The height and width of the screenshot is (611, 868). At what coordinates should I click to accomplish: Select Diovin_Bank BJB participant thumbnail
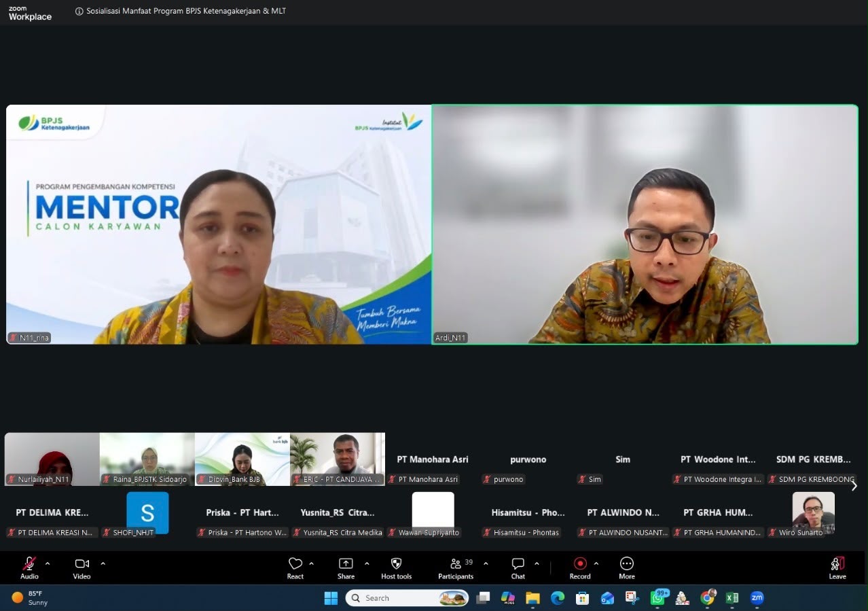tap(242, 459)
